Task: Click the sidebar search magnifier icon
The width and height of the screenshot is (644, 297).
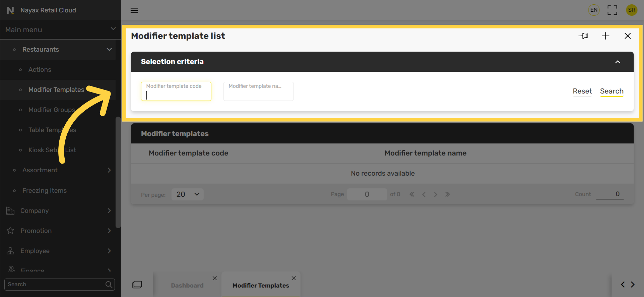Action: coord(109,285)
